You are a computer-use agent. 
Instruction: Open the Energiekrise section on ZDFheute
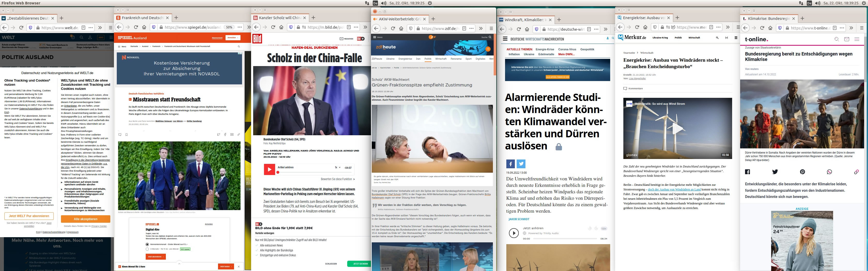[405, 59]
